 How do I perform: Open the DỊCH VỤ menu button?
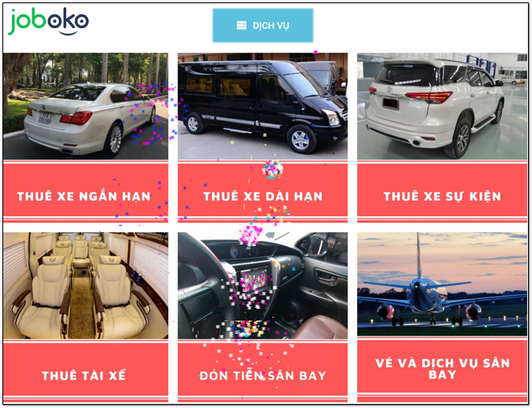pos(263,26)
